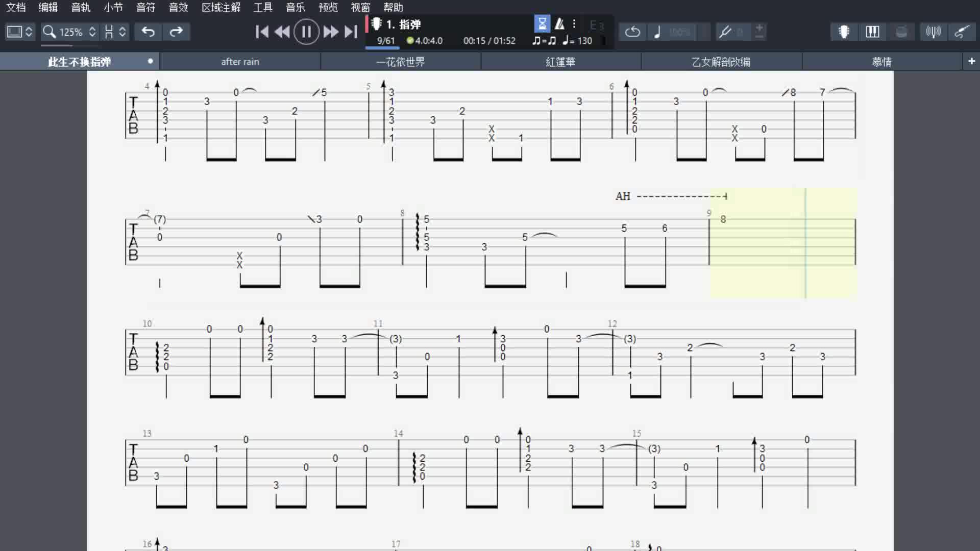
Task: Click the redo arrow icon
Action: [x=176, y=32]
